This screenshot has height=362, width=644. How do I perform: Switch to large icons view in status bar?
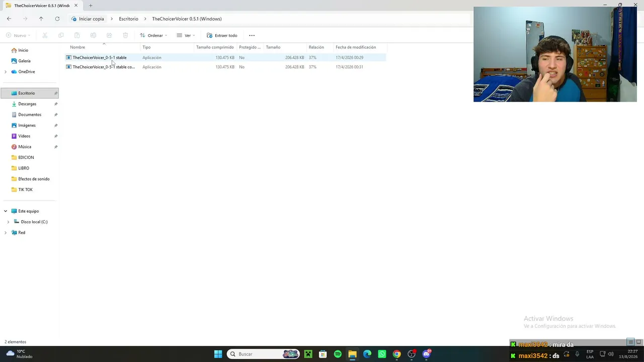click(638, 342)
